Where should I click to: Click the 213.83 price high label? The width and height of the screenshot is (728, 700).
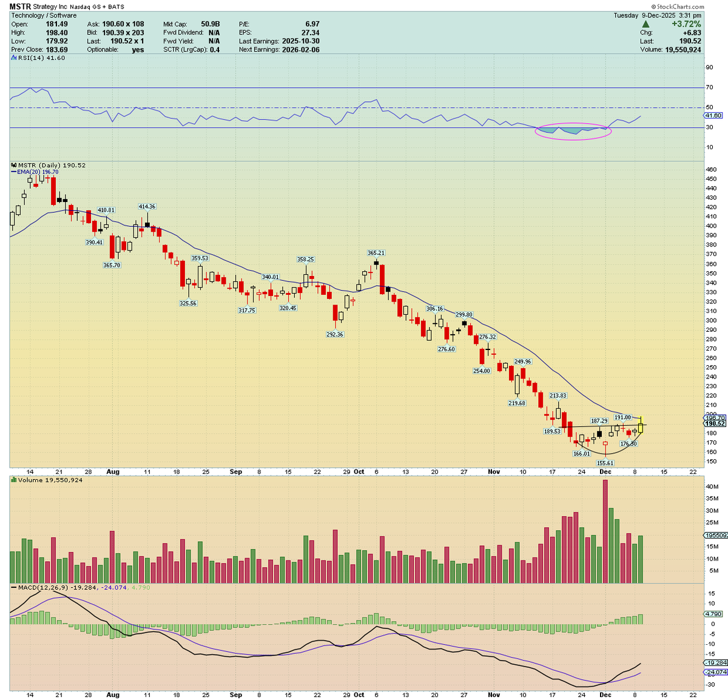pos(558,395)
